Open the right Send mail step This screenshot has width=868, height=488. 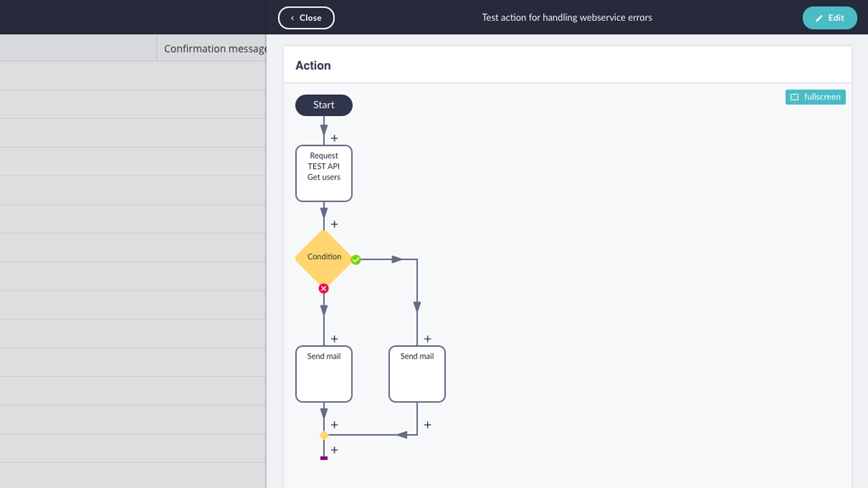click(x=416, y=374)
